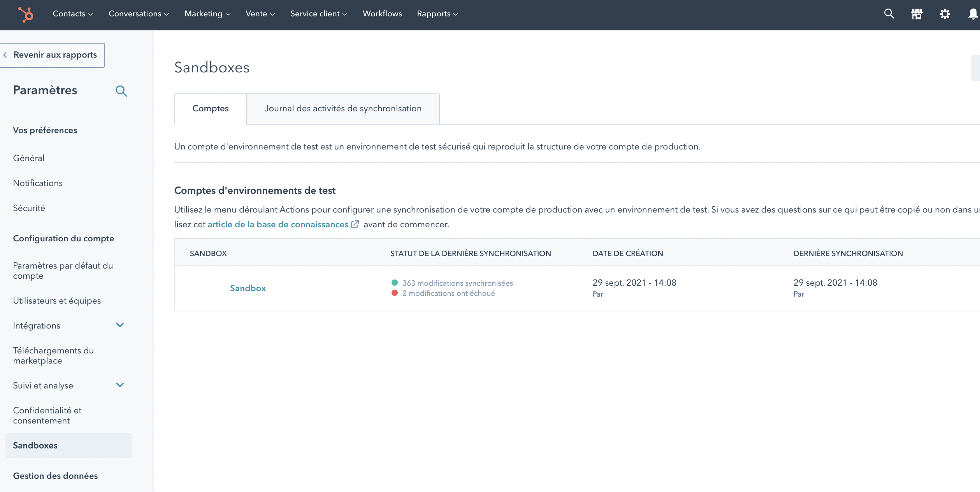
Task: Expand the Intégrations section
Action: [120, 325]
